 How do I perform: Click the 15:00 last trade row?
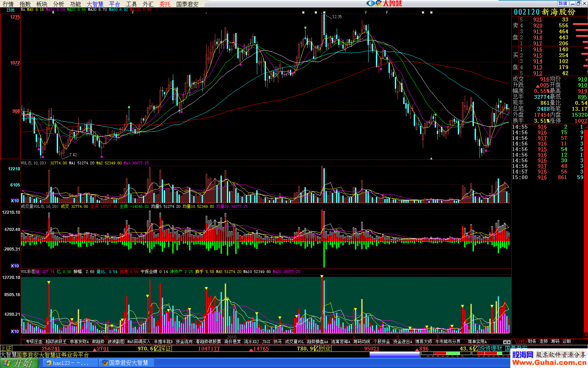tap(548, 177)
